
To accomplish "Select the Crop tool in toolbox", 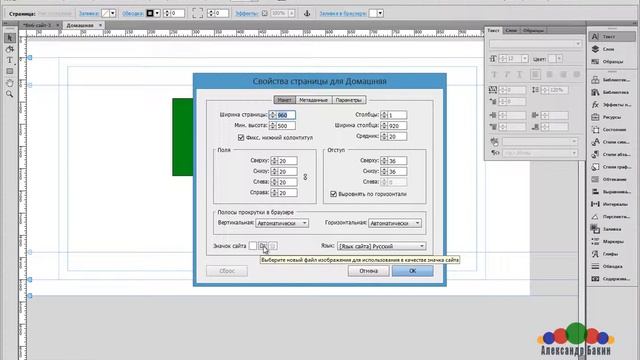I will [x=10, y=49].
